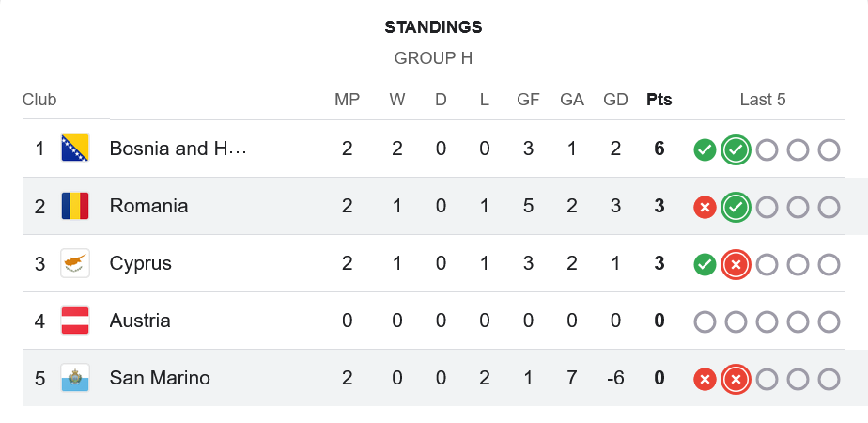Click Romania's highlighted green win icon
This screenshot has width=868, height=423.
point(736,207)
